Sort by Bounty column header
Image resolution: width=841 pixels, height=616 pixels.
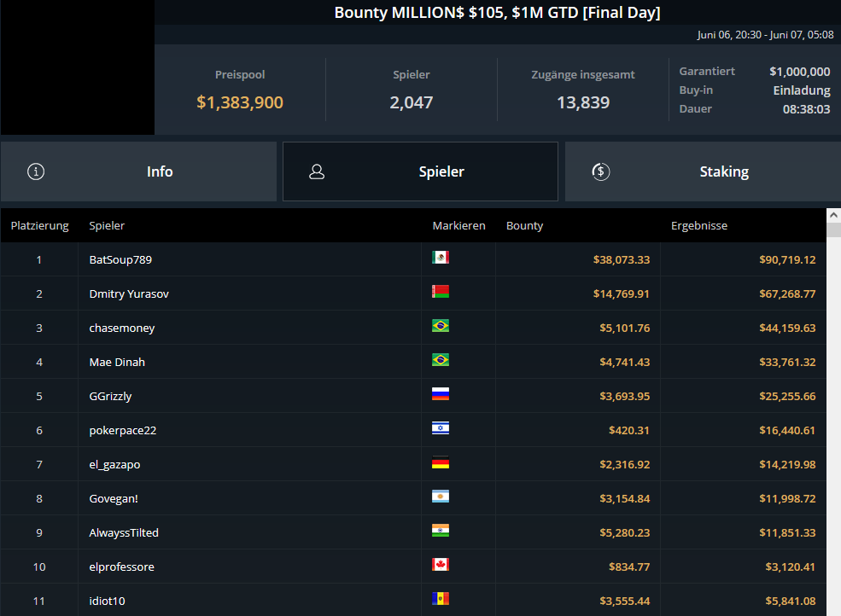524,226
